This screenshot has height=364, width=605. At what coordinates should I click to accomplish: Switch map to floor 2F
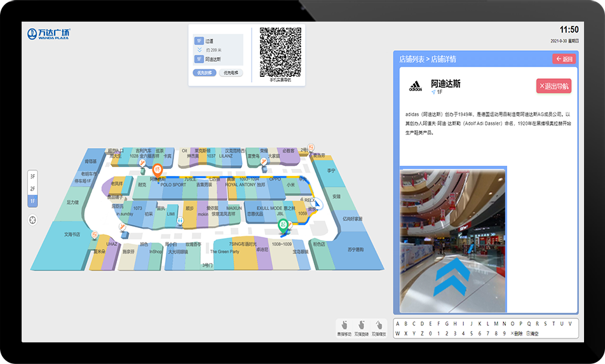tap(32, 189)
